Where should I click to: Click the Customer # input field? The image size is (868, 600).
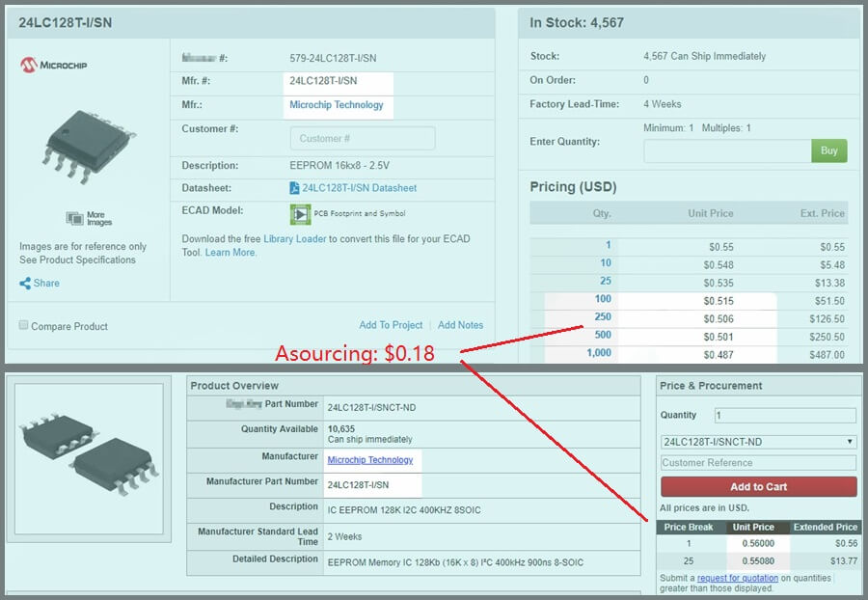coord(363,138)
